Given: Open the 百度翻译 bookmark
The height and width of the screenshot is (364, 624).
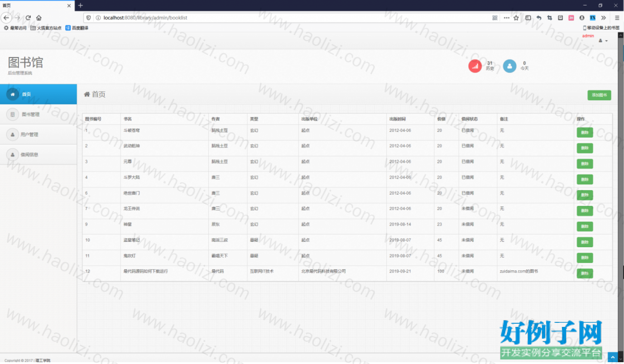Looking at the screenshot, I should coord(77,28).
